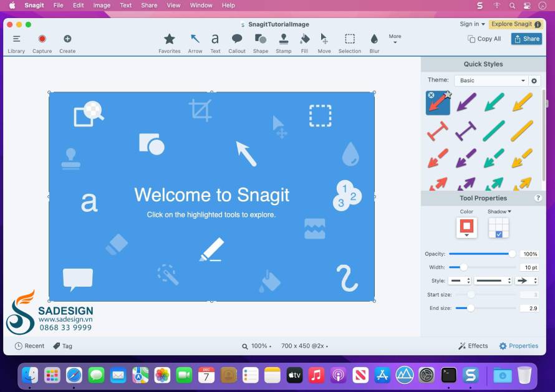The height and width of the screenshot is (392, 555).
Task: Select the Move tool
Action: [324, 44]
